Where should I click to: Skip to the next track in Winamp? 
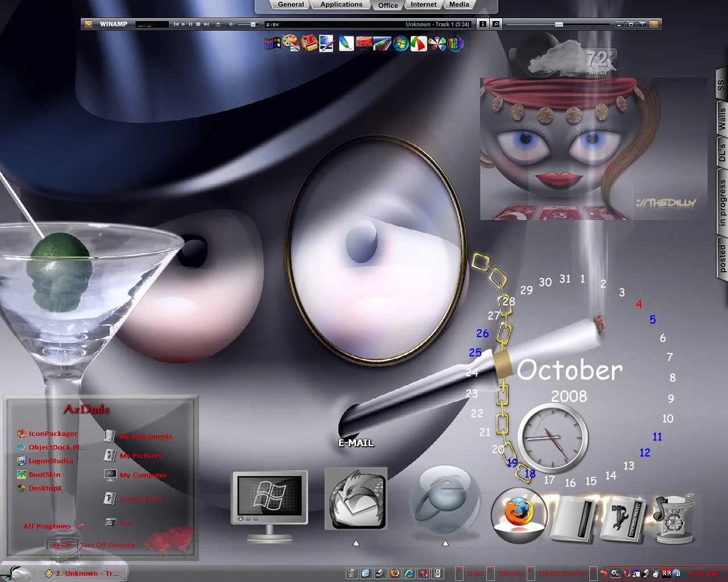(206, 24)
